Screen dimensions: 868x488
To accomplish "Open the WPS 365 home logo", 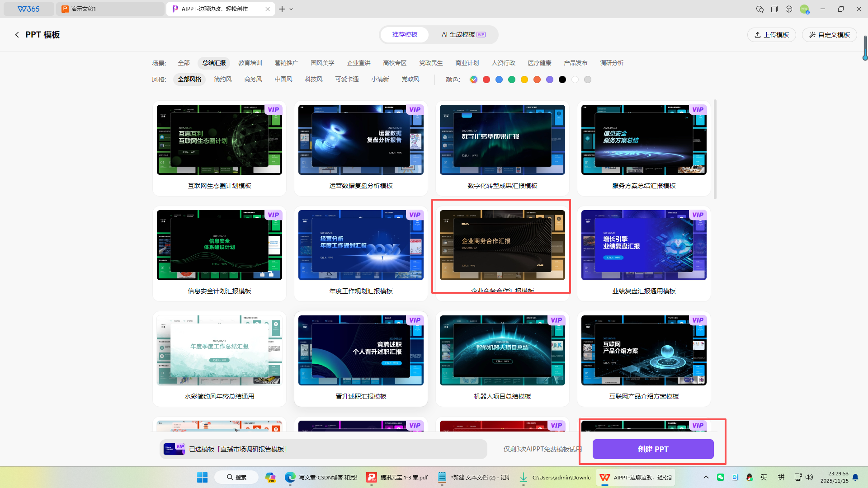I will coord(28,9).
